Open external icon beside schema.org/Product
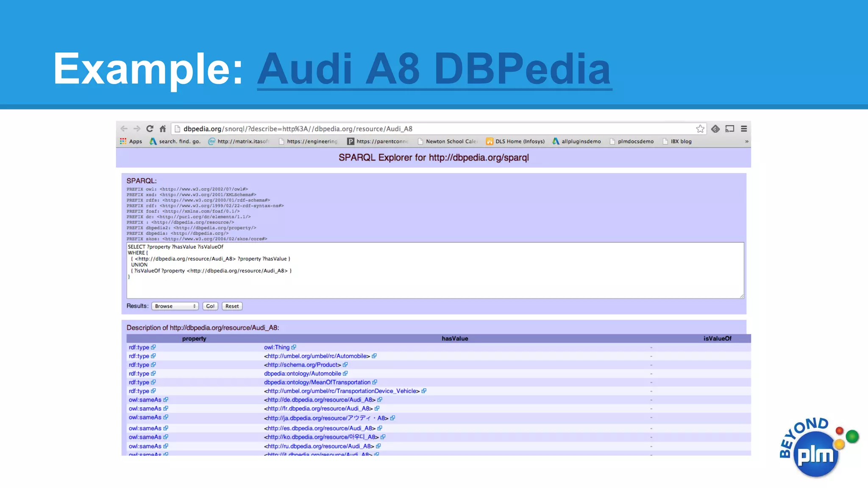Screen dimensions: 868x488 click(345, 365)
